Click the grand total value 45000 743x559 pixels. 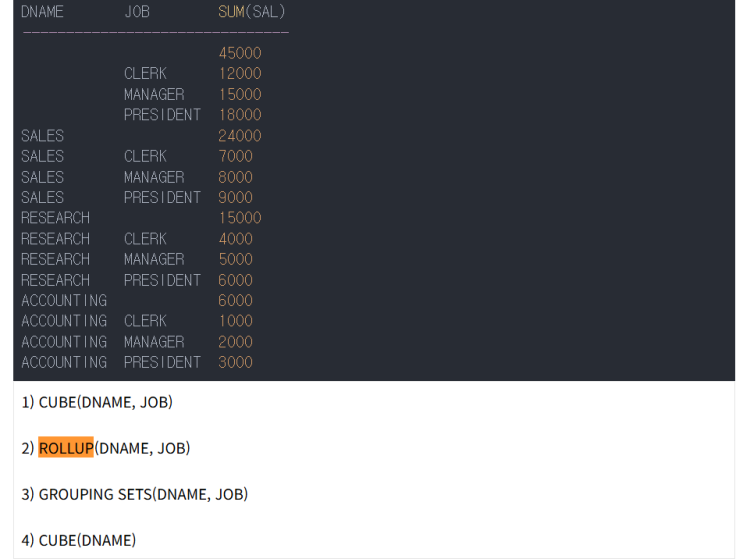click(240, 53)
